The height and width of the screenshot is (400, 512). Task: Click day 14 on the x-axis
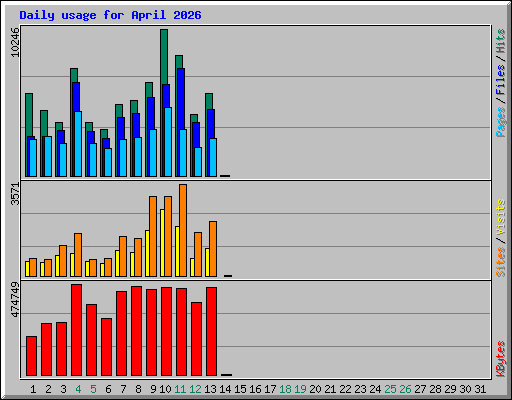coord(225,389)
